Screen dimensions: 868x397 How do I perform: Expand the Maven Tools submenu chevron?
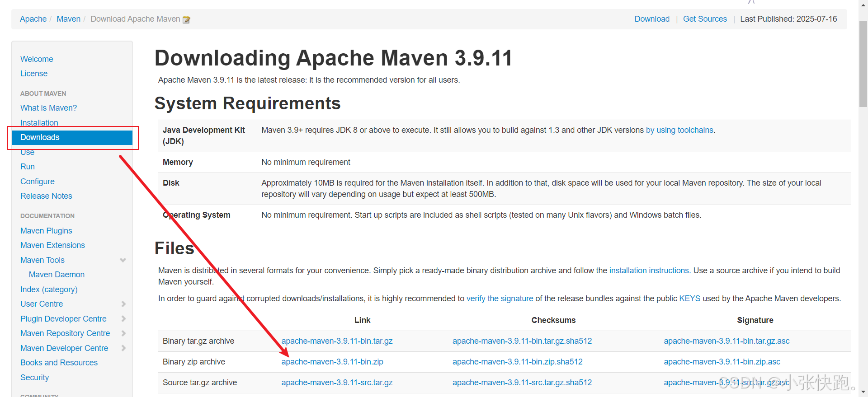[123, 260]
